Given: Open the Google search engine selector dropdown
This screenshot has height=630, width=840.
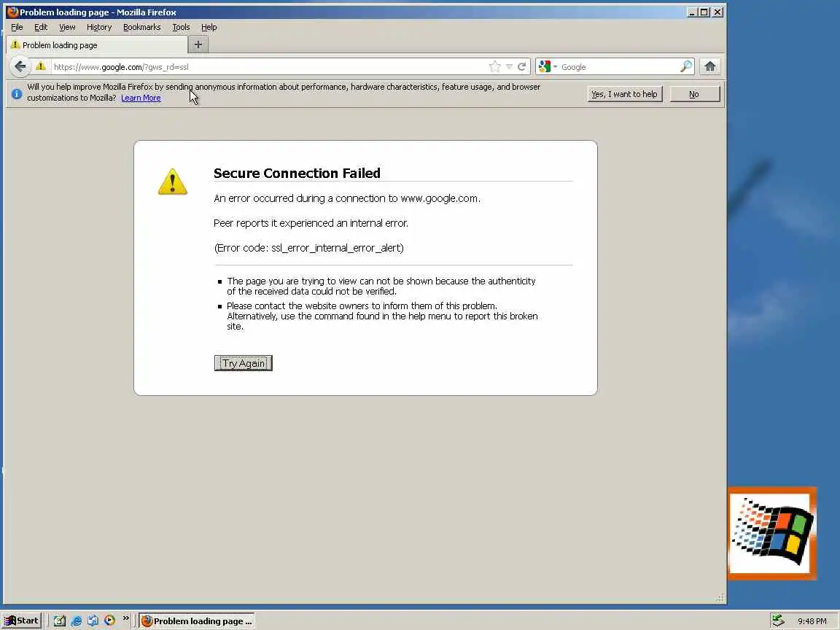Looking at the screenshot, I should tap(548, 66).
